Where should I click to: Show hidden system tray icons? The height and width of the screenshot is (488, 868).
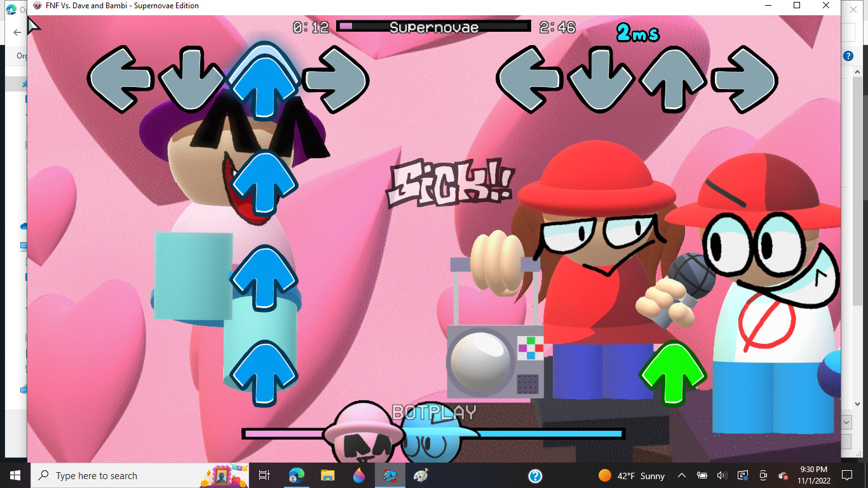(682, 475)
